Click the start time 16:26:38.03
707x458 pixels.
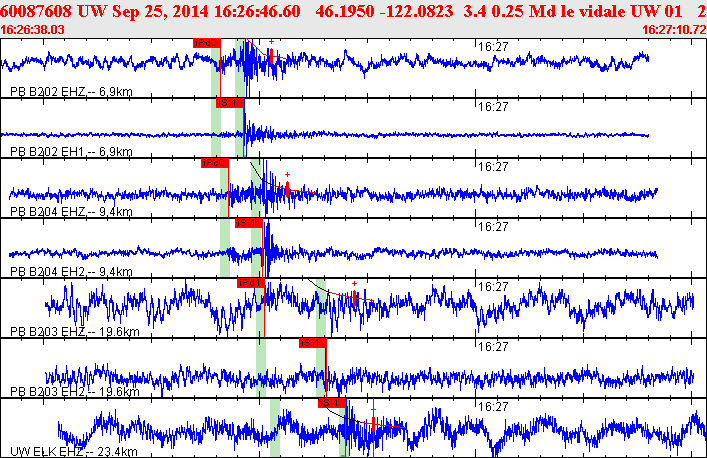tap(35, 30)
